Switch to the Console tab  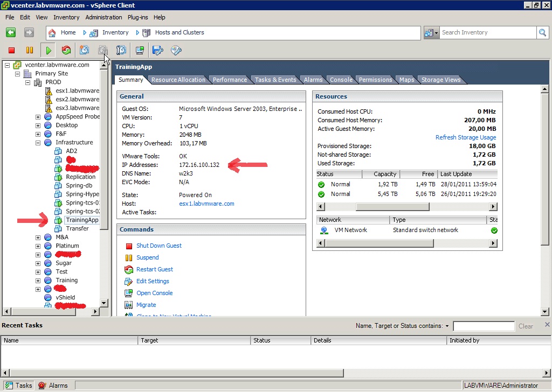pyautogui.click(x=341, y=80)
